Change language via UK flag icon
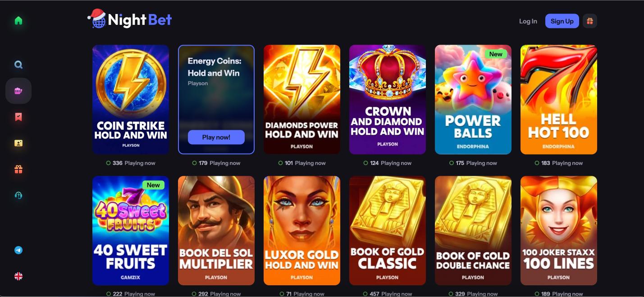Viewport: 644px width, 297px height. (18, 276)
